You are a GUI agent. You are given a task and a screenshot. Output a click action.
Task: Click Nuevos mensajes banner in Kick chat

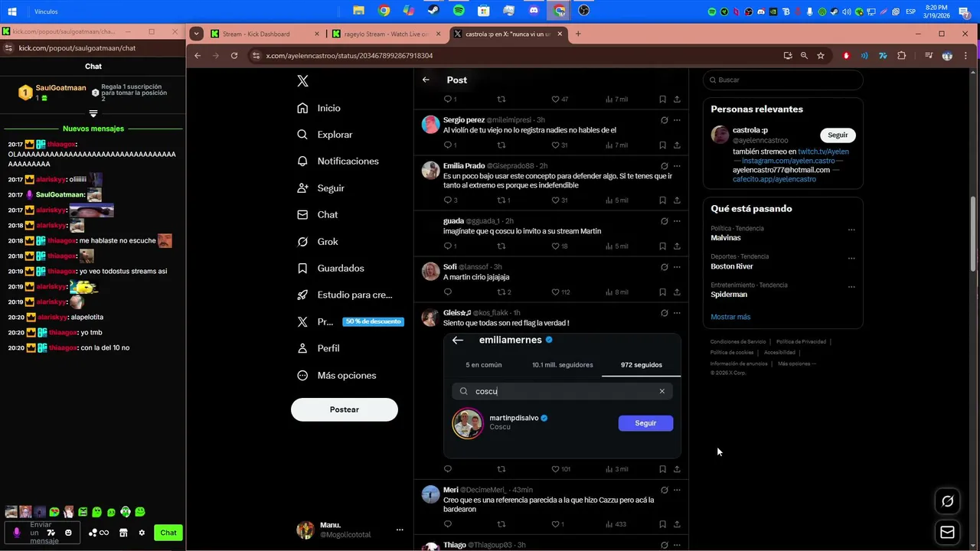(93, 129)
